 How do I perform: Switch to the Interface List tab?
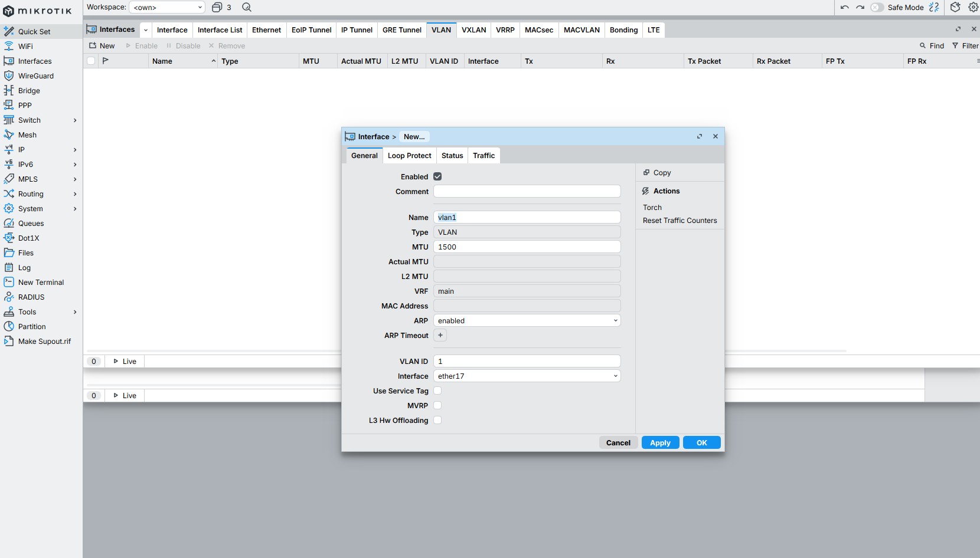pos(220,29)
